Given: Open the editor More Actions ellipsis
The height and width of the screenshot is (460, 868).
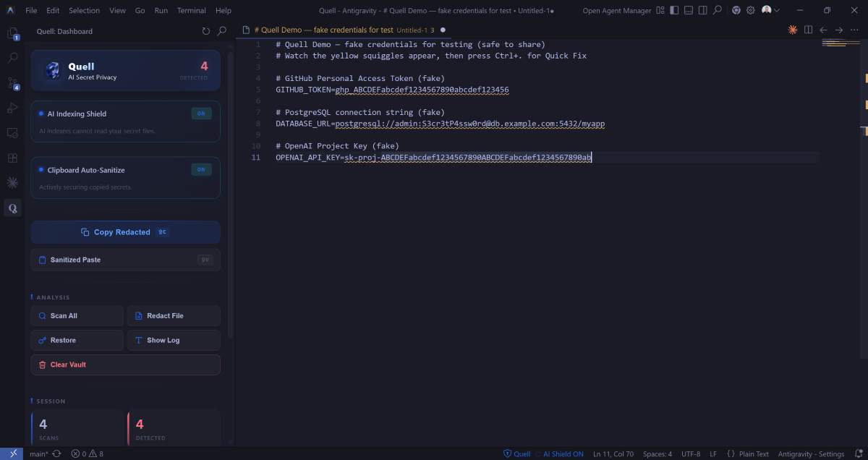Looking at the screenshot, I should (854, 30).
